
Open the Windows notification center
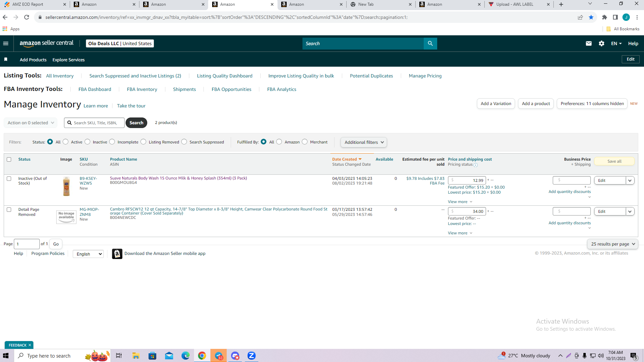click(x=634, y=356)
